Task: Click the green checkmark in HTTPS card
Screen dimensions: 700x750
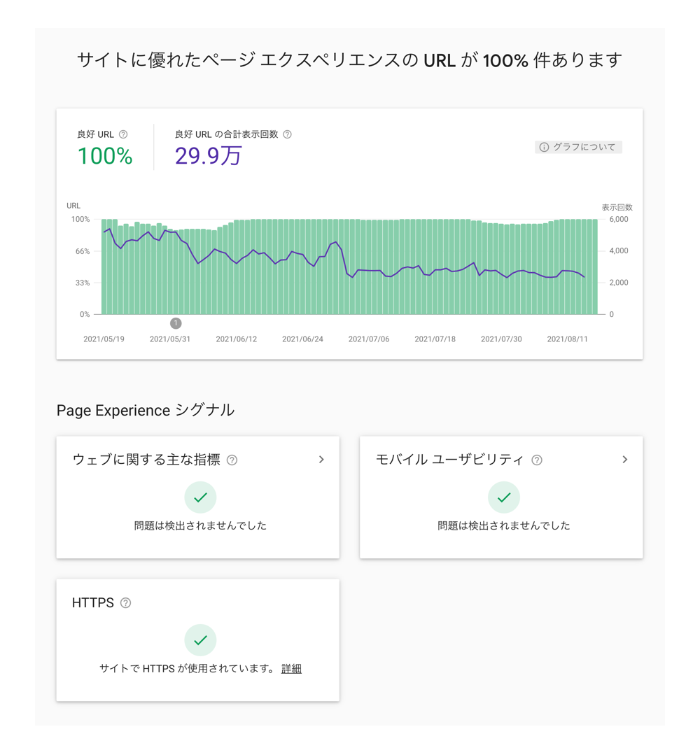Action: (x=200, y=639)
